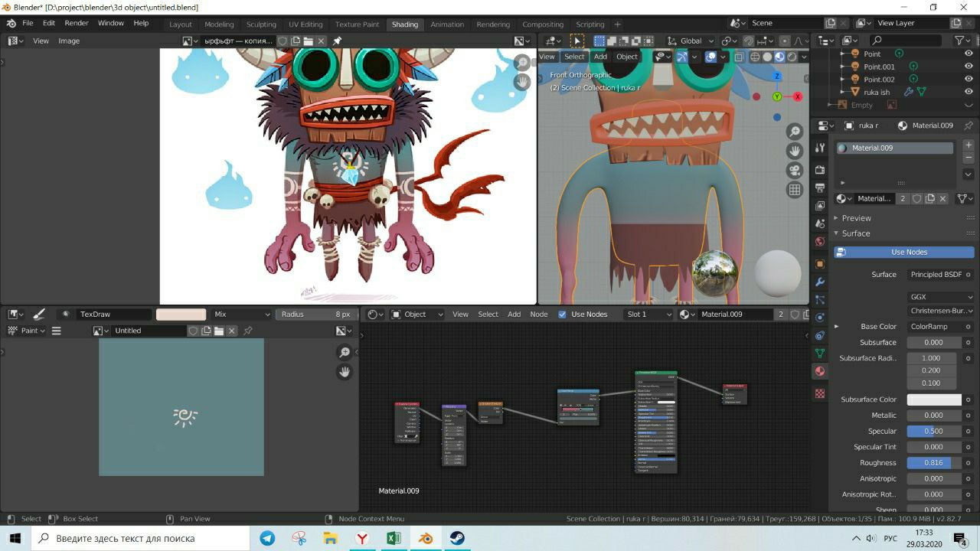The width and height of the screenshot is (980, 551).
Task: Click the viewport zoom magnifier gizmo
Action: [795, 132]
